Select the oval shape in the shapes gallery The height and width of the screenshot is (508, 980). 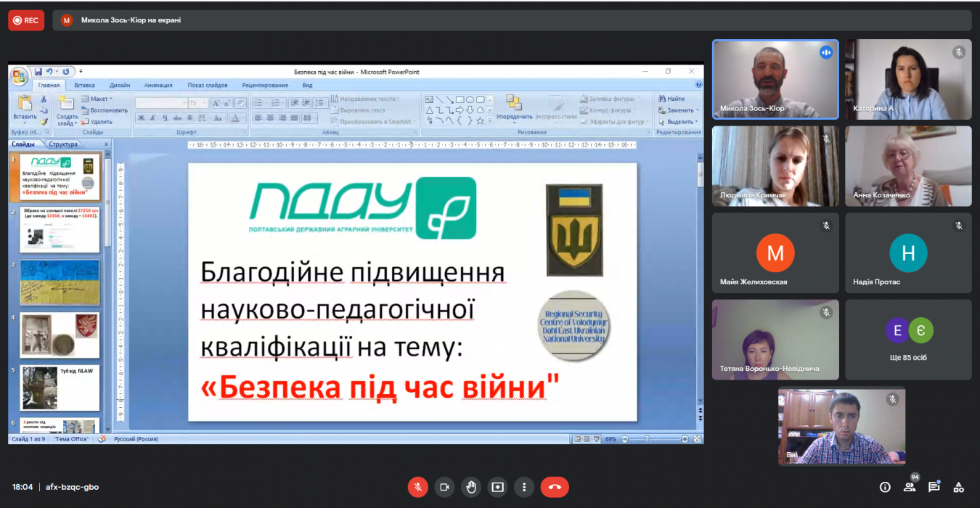coord(470,99)
